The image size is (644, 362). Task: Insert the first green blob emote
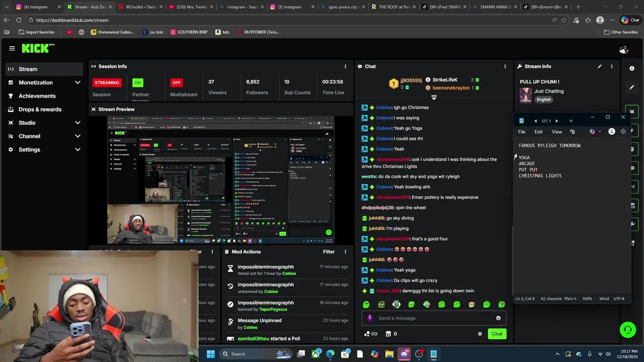pos(366,304)
